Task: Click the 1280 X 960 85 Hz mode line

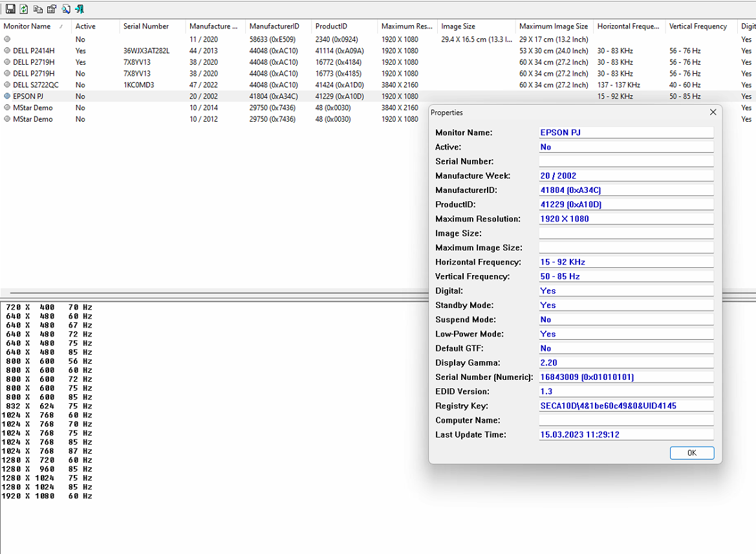Action: 47,469
